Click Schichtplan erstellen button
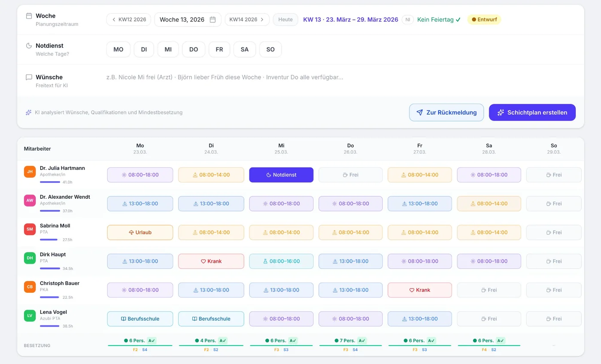This screenshot has width=601, height=364. pos(532,112)
